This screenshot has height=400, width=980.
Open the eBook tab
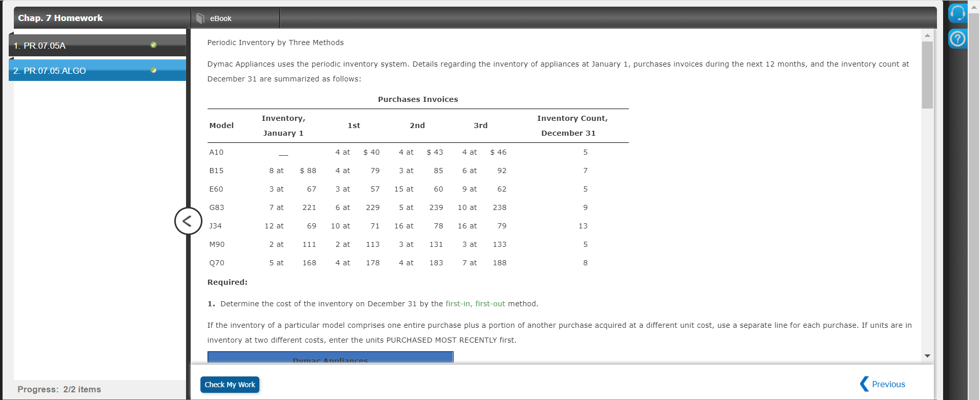(x=236, y=18)
